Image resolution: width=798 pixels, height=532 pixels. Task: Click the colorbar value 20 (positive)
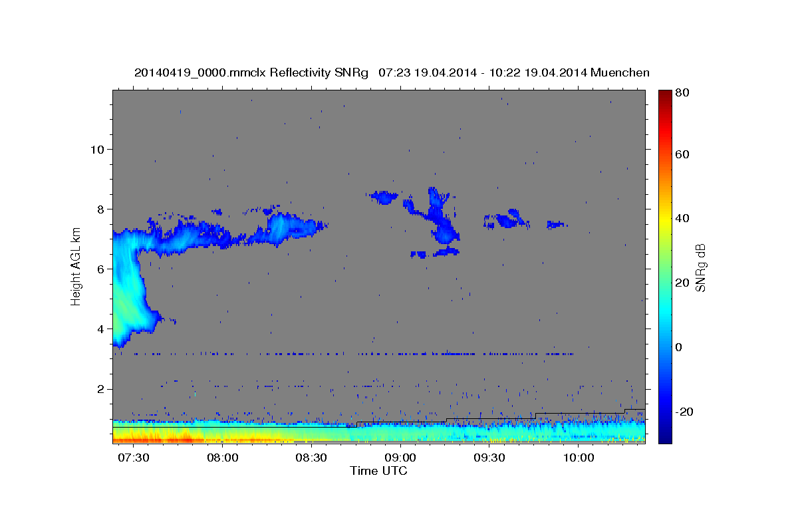683,283
